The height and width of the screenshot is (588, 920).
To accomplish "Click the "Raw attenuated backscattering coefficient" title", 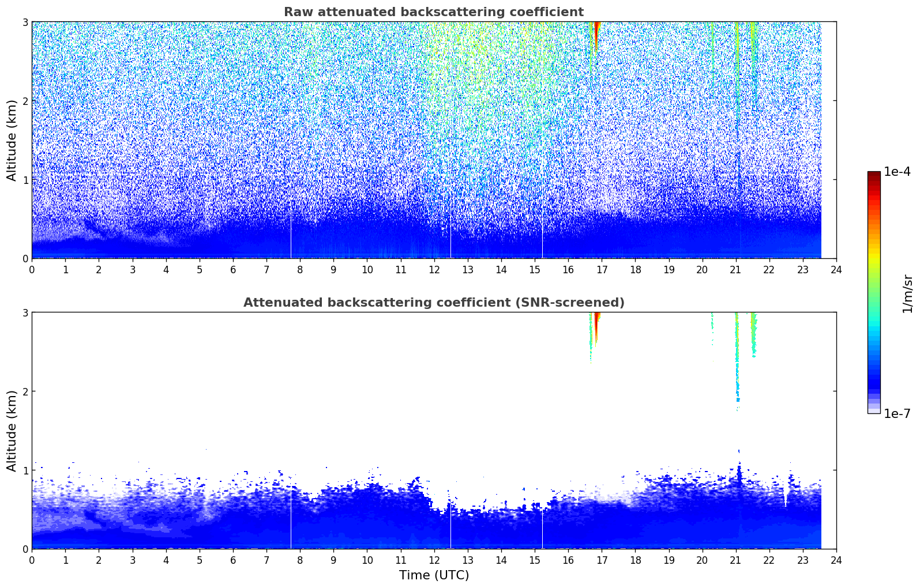I will point(433,12).
